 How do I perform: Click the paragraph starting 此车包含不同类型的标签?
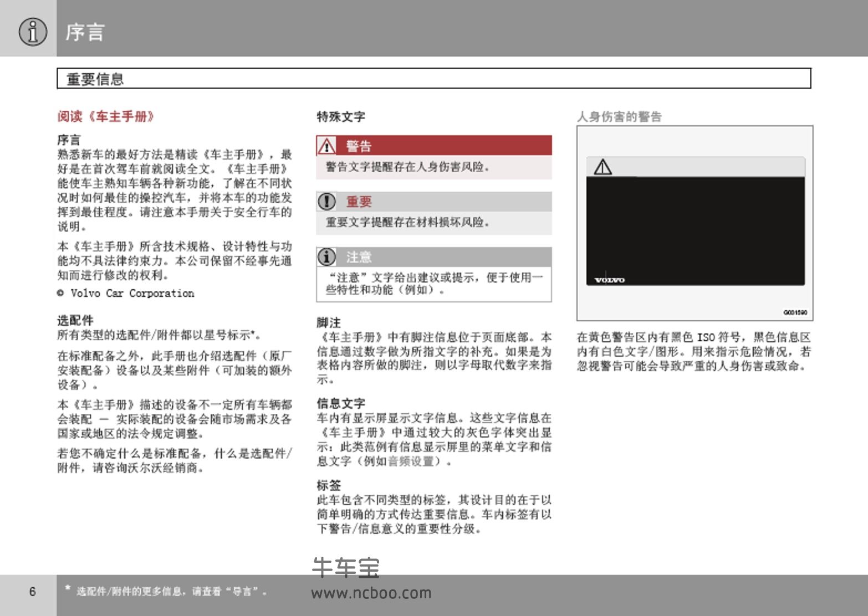(x=434, y=514)
